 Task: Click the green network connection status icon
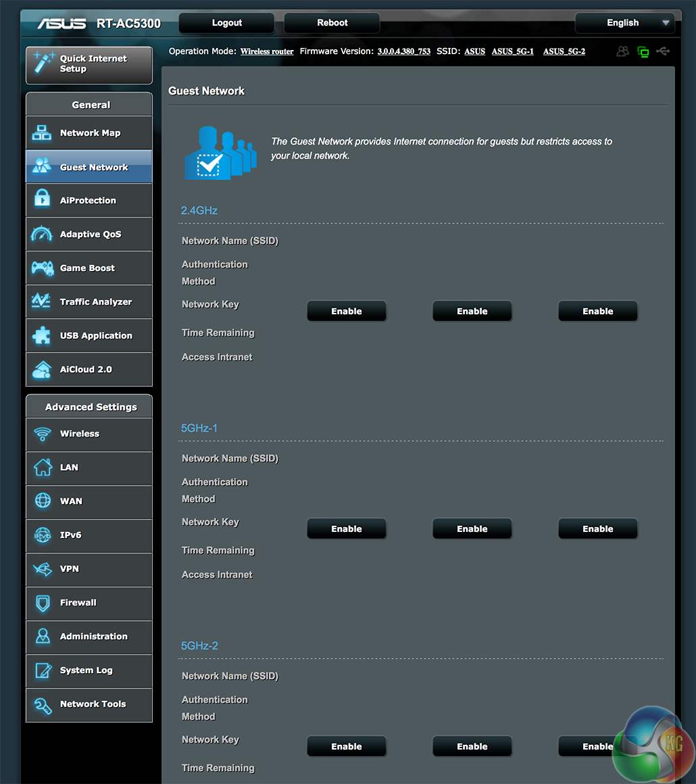pyautogui.click(x=643, y=51)
